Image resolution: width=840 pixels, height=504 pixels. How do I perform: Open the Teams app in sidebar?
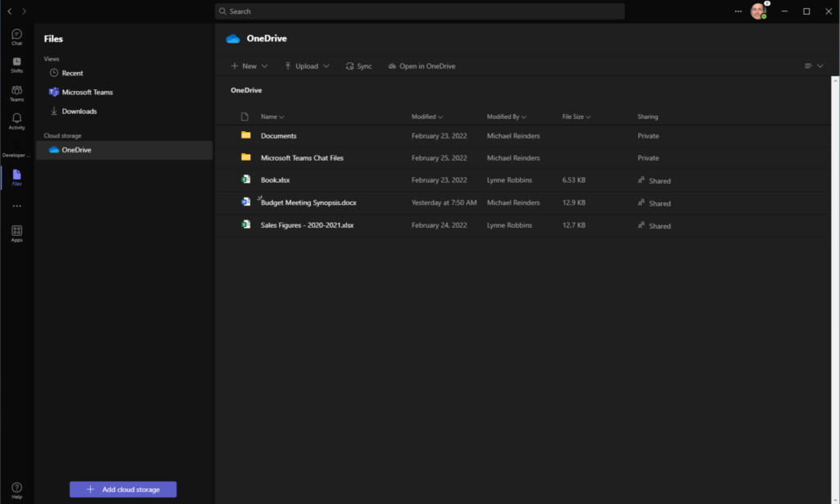(x=16, y=93)
